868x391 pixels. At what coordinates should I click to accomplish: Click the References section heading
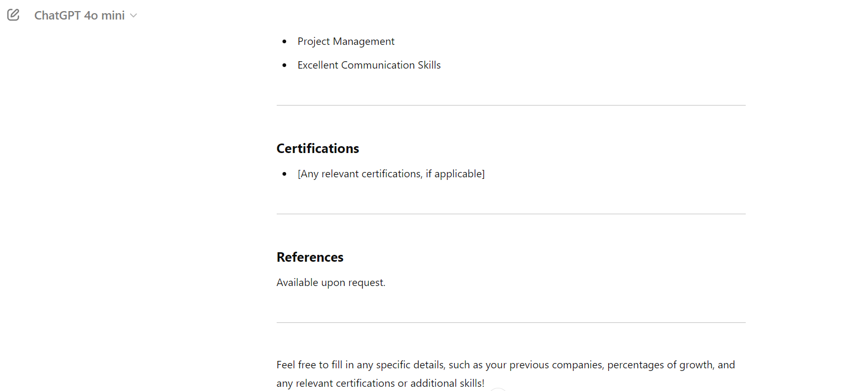click(310, 257)
